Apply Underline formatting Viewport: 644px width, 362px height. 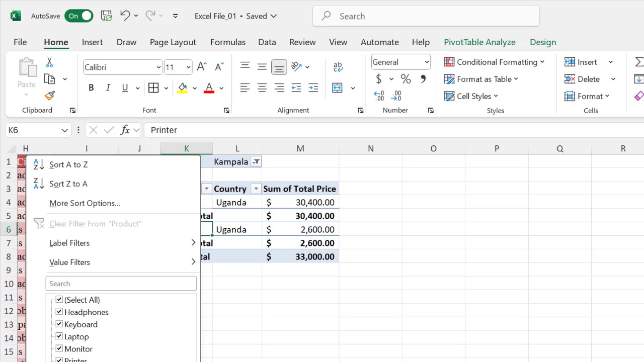click(125, 88)
